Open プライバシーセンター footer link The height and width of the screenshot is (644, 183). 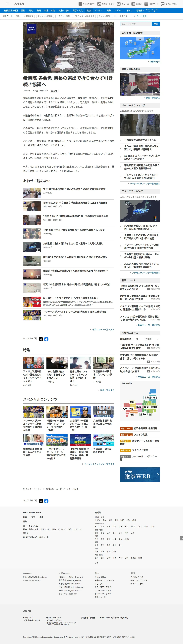click(53, 618)
